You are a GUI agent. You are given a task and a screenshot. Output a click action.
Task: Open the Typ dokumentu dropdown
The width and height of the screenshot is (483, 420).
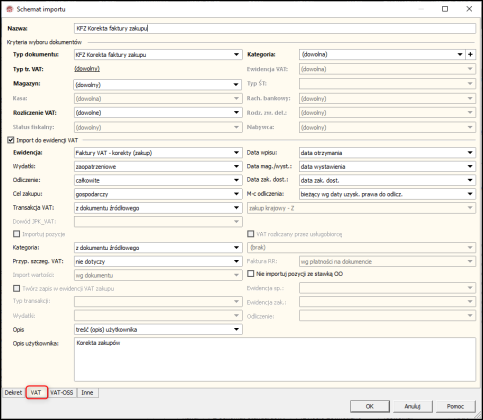158,55
